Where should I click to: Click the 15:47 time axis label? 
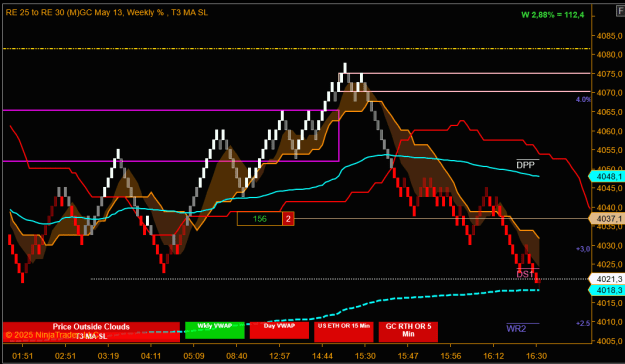[408, 356]
